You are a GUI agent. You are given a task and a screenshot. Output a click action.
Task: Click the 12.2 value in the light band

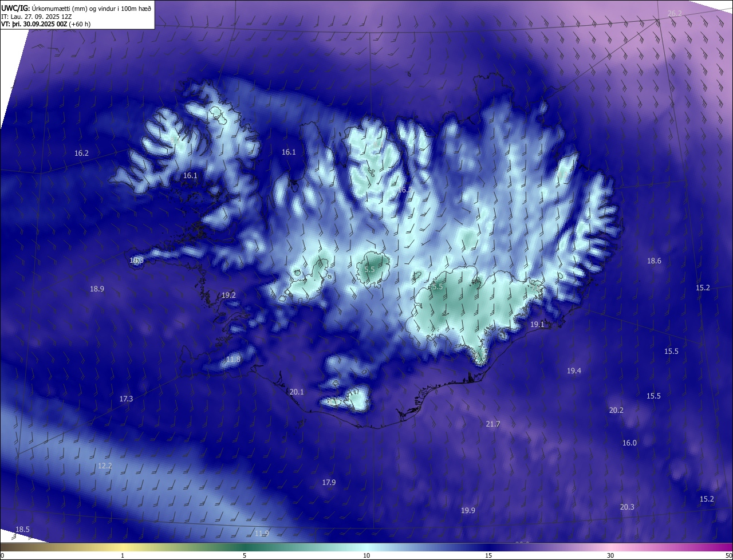pyautogui.click(x=105, y=466)
